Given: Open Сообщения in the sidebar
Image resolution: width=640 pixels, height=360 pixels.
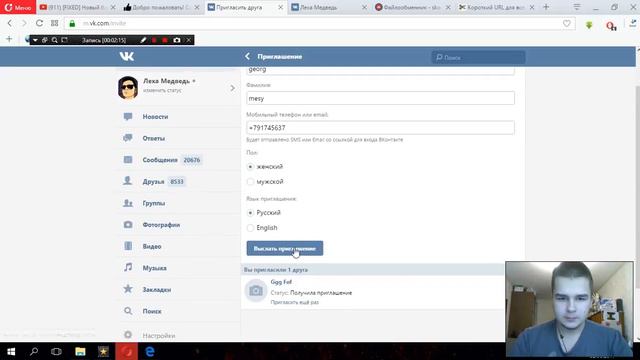Looking at the screenshot, I should 179,160.
